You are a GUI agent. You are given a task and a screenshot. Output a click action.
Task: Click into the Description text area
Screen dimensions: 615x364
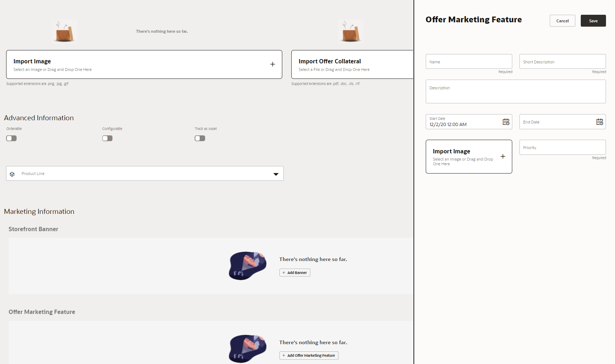click(516, 91)
